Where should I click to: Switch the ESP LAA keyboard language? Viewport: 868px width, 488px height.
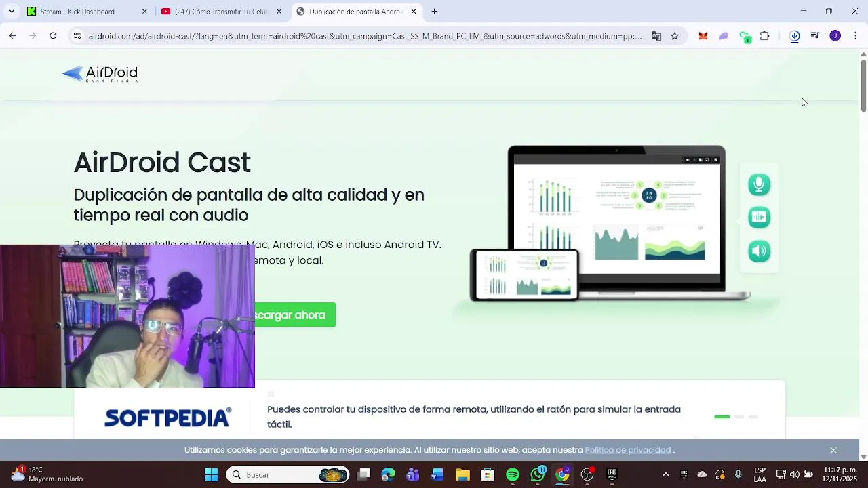coord(760,474)
